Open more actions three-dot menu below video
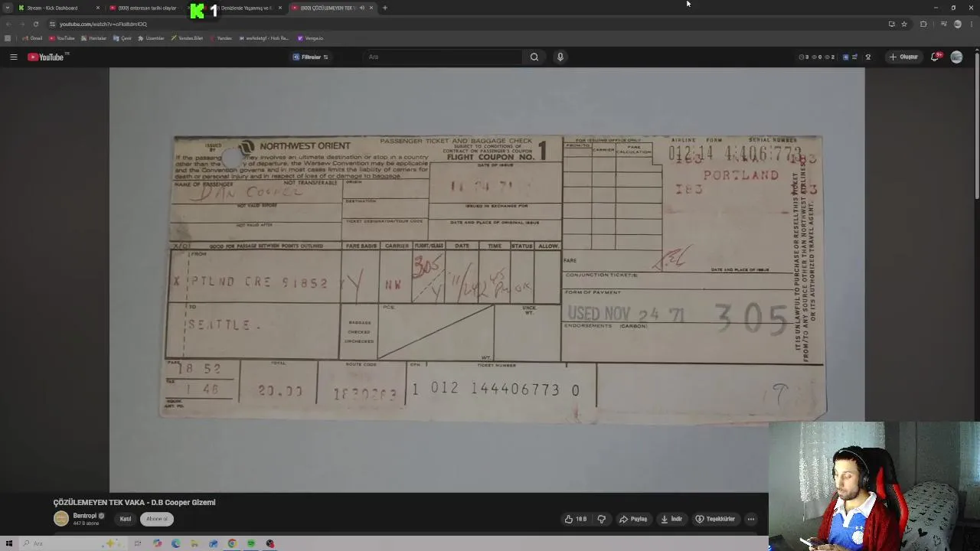980x551 pixels. (751, 519)
